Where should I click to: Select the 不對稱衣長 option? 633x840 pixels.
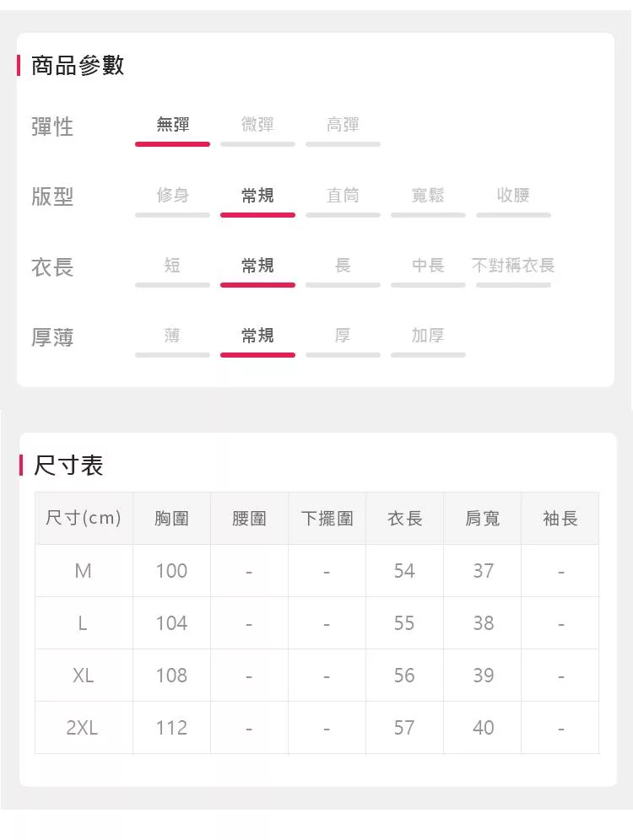pos(513,266)
